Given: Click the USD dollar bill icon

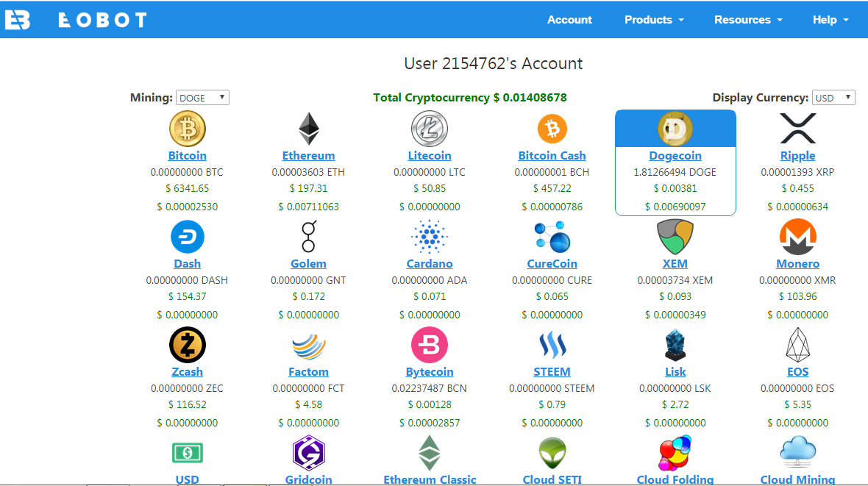Looking at the screenshot, I should 187,453.
